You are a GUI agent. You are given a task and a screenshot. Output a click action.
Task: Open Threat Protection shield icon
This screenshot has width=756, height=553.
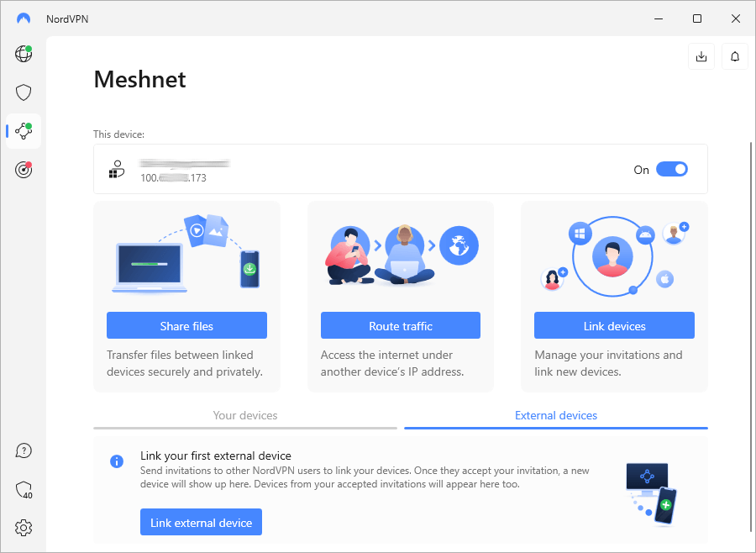point(24,92)
